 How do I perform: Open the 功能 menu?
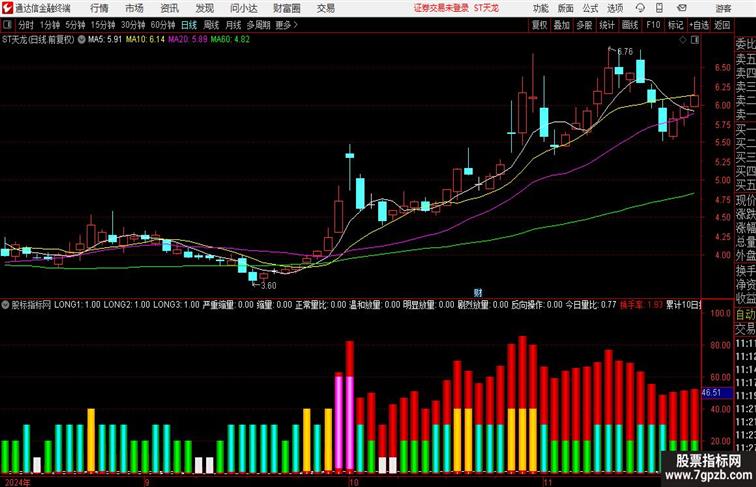point(540,8)
